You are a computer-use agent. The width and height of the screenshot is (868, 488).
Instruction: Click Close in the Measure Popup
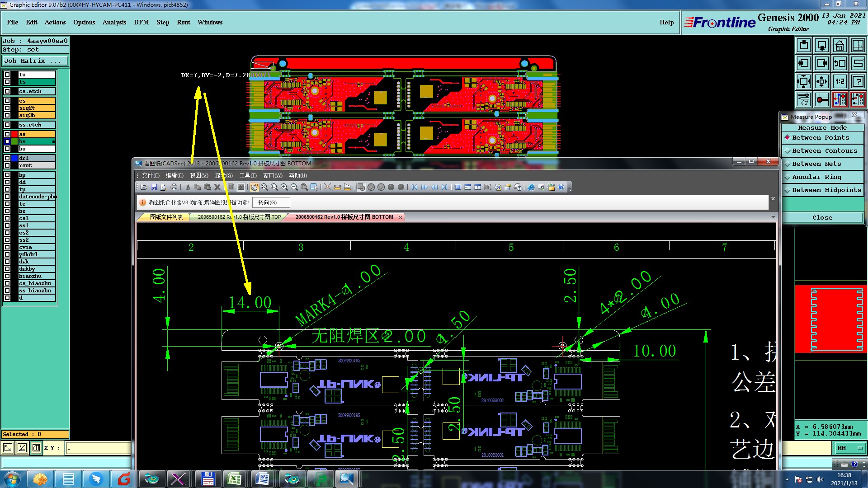pos(822,217)
